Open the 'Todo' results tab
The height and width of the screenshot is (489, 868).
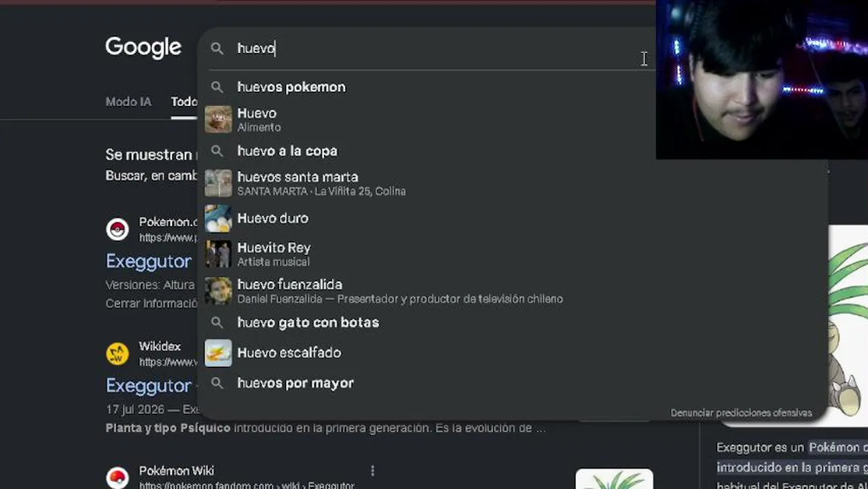tap(184, 102)
